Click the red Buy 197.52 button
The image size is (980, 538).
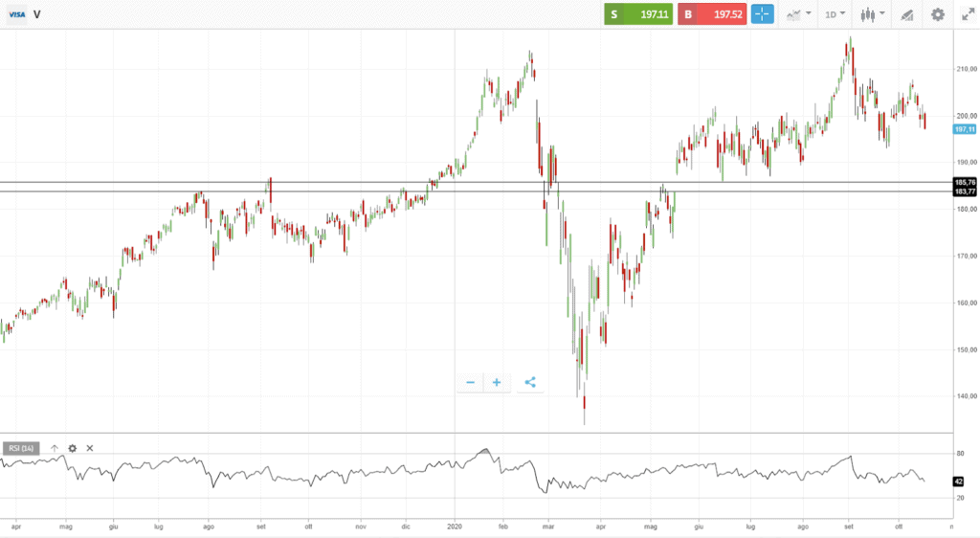pyautogui.click(x=712, y=13)
